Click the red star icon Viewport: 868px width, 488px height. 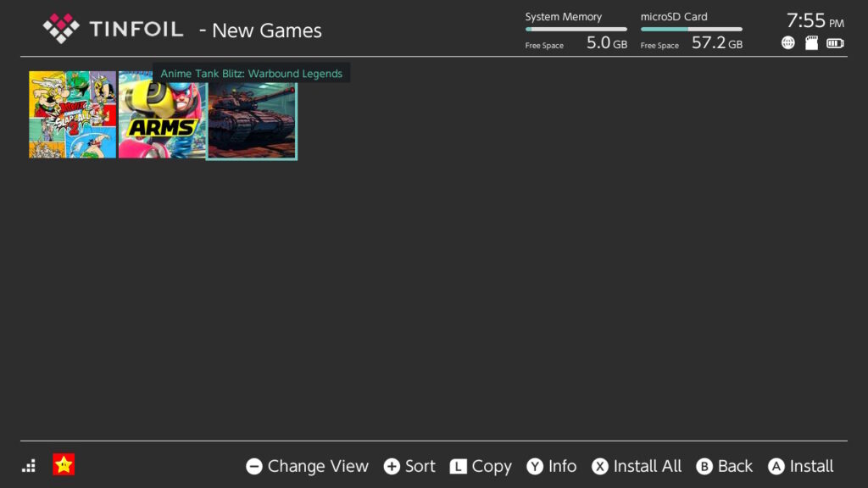click(64, 464)
